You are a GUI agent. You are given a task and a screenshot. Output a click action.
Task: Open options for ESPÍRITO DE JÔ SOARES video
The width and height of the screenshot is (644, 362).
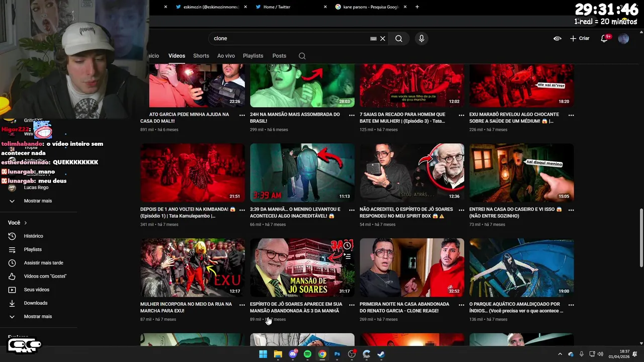pyautogui.click(x=352, y=305)
